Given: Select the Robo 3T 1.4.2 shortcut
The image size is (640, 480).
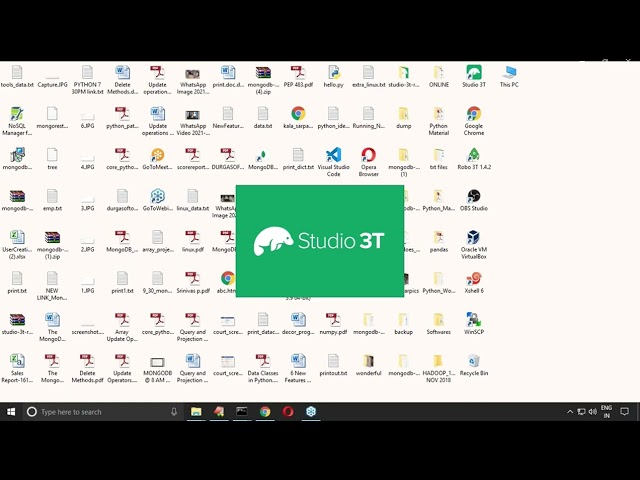Looking at the screenshot, I should [473, 159].
